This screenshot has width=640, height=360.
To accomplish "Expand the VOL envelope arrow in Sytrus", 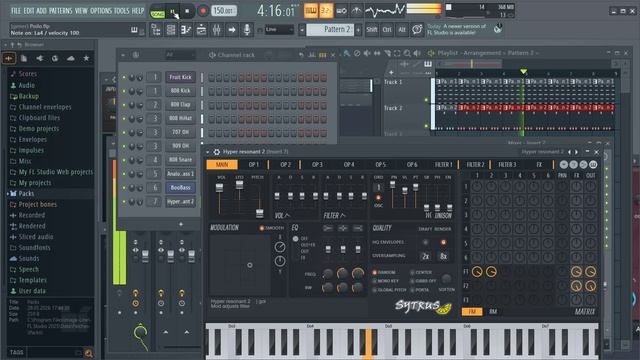I will click(x=287, y=215).
